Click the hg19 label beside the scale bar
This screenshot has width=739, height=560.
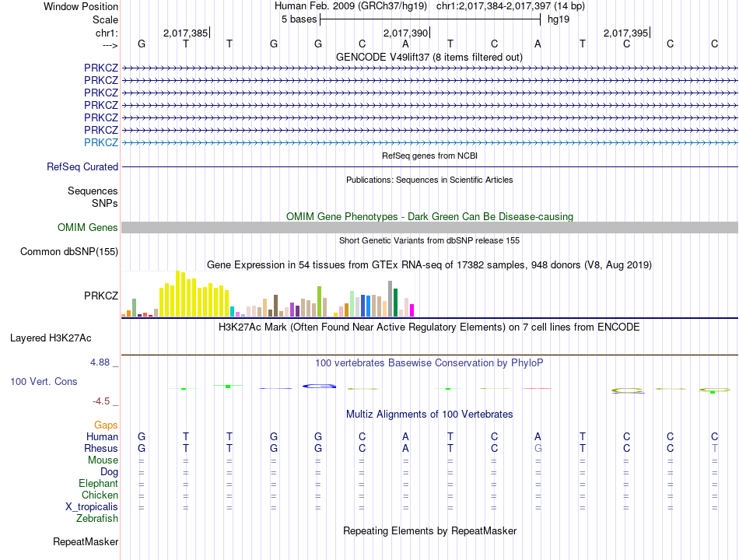point(559,19)
